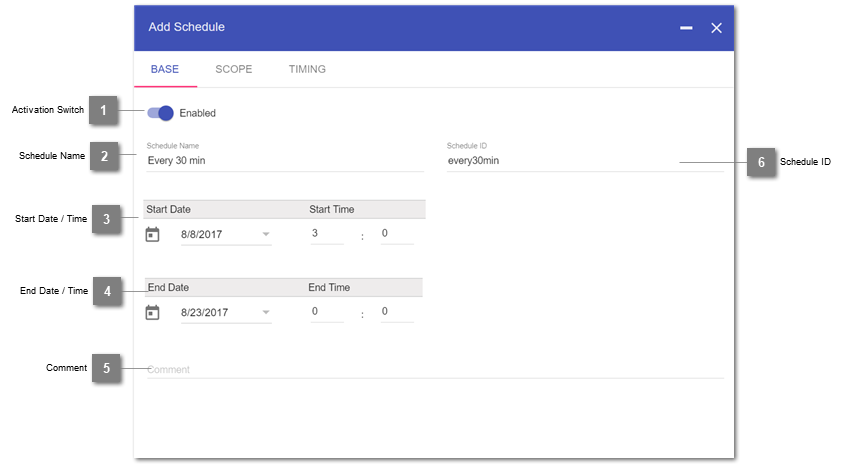Click the Start Date calendar icon
This screenshot has height=467, width=847.
pos(153,235)
